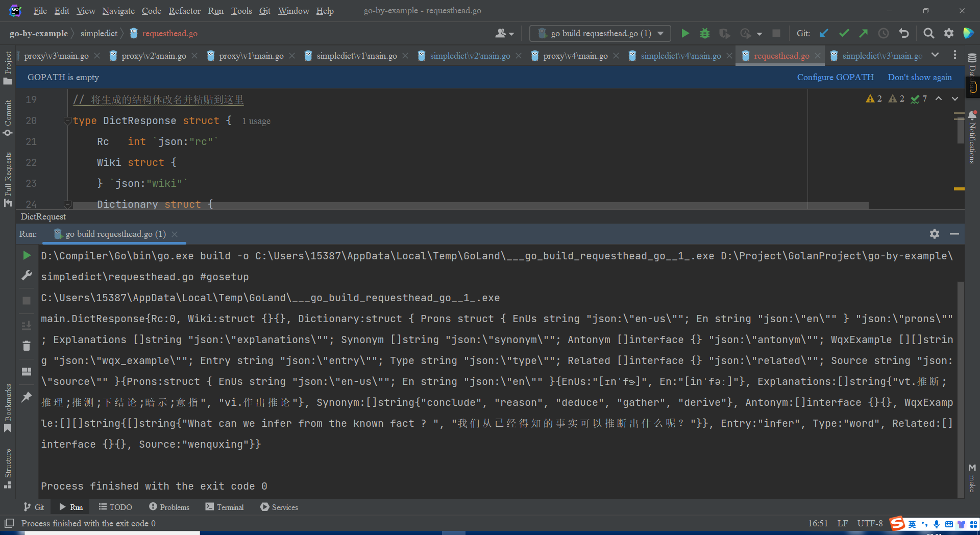
Task: Toggle the Problems tool window
Action: pos(169,507)
